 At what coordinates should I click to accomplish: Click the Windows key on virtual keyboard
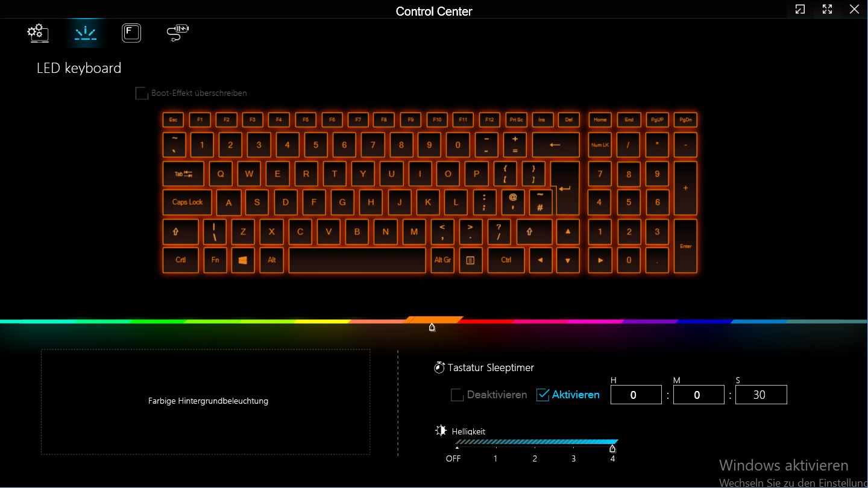point(243,260)
